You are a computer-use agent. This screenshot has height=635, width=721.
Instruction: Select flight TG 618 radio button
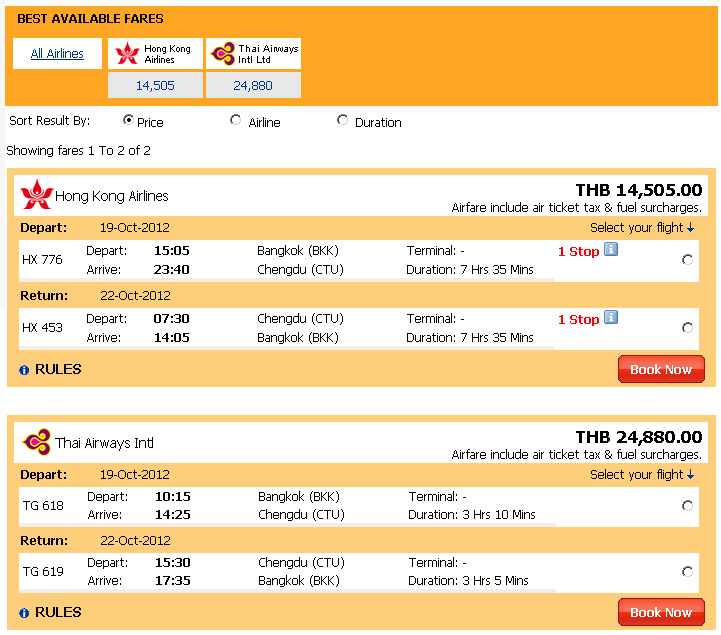[x=687, y=506]
